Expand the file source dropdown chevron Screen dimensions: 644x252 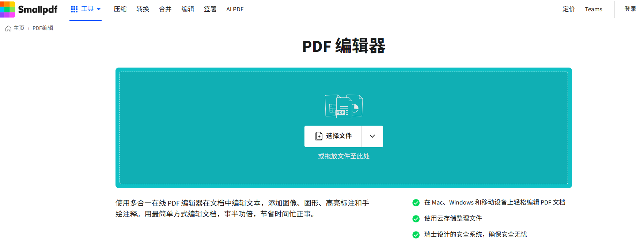[372, 136]
